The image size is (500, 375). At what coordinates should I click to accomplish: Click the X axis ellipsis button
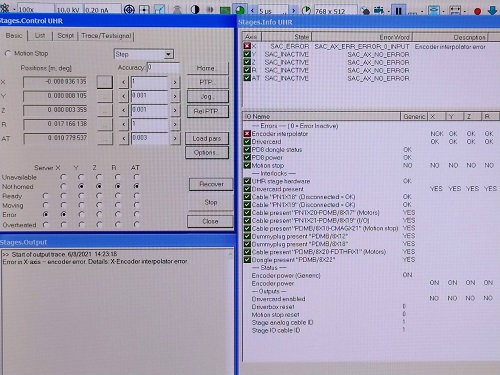[x=104, y=82]
